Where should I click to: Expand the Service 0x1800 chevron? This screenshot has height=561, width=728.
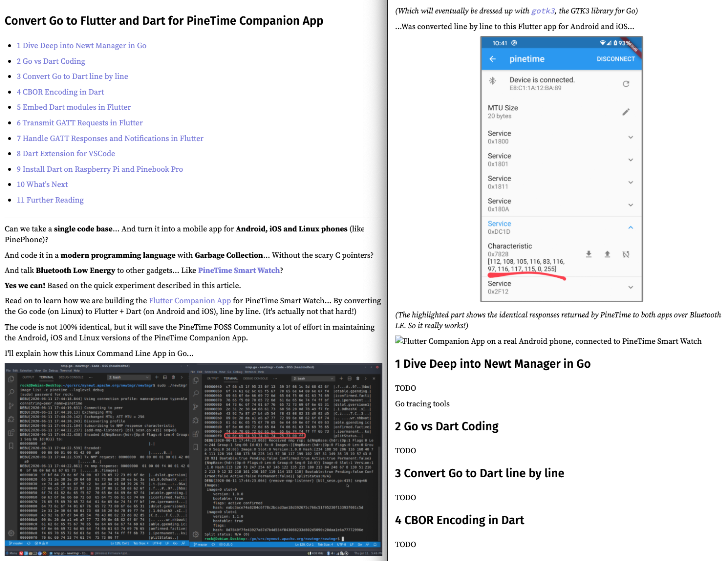pos(631,137)
